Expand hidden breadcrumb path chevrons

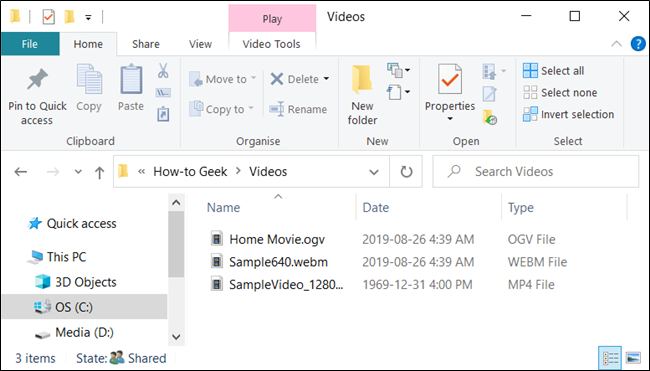pos(142,172)
